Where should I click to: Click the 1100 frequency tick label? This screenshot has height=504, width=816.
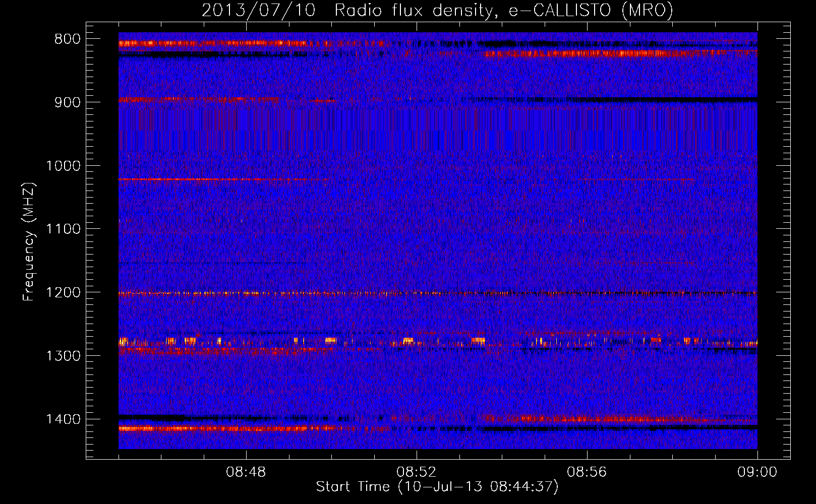pyautogui.click(x=63, y=229)
